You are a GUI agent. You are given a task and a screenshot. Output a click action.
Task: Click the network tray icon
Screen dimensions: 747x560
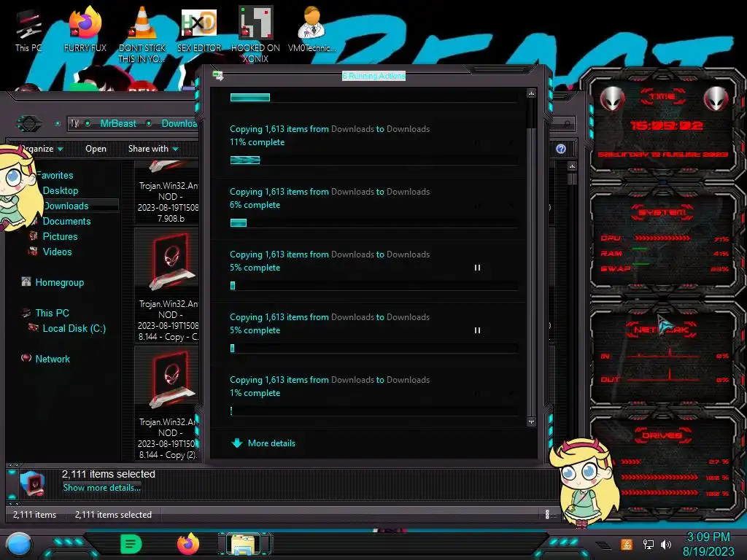[648, 544]
